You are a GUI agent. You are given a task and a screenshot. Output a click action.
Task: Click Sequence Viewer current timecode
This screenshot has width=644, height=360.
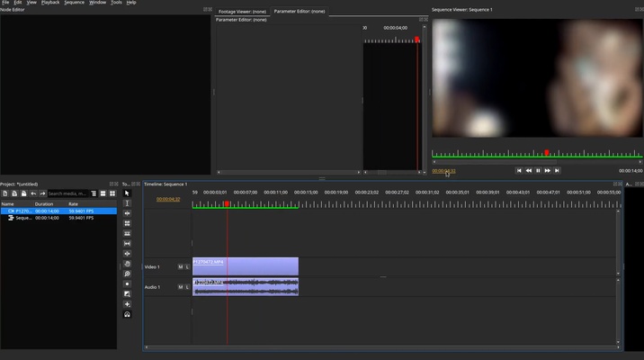[x=443, y=171]
